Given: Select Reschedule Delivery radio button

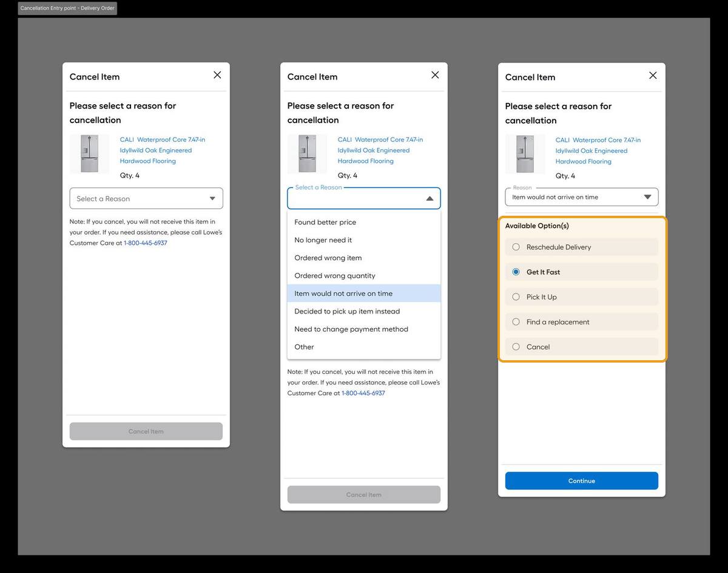Looking at the screenshot, I should pos(516,247).
